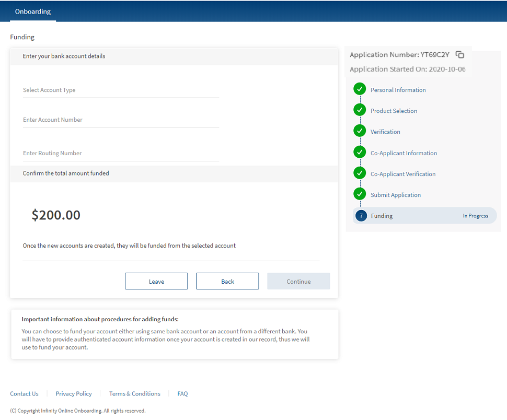Go back with the Back button
This screenshot has height=420, width=507.
(227, 281)
